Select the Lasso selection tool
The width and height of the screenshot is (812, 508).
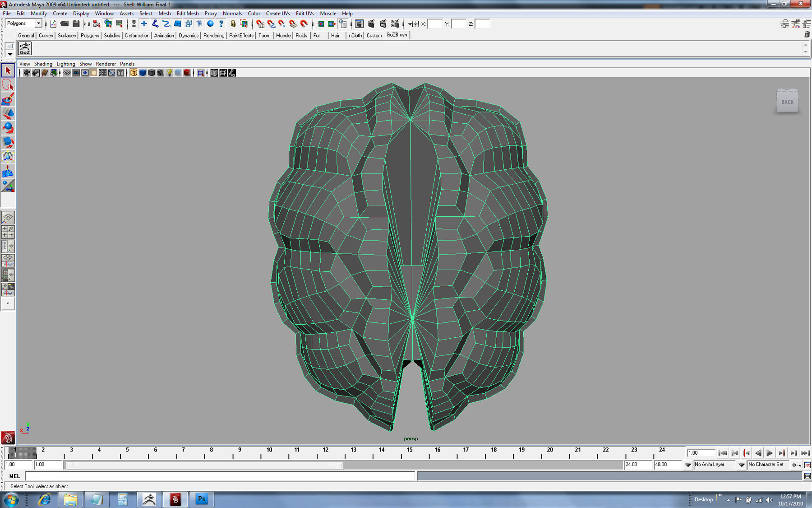click(8, 85)
